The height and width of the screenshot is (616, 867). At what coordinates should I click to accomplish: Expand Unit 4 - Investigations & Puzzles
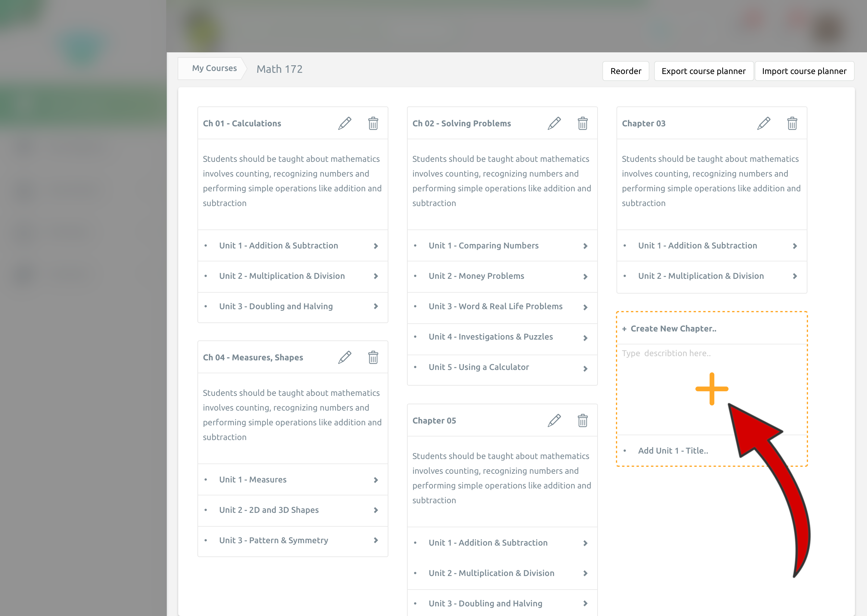click(x=585, y=337)
